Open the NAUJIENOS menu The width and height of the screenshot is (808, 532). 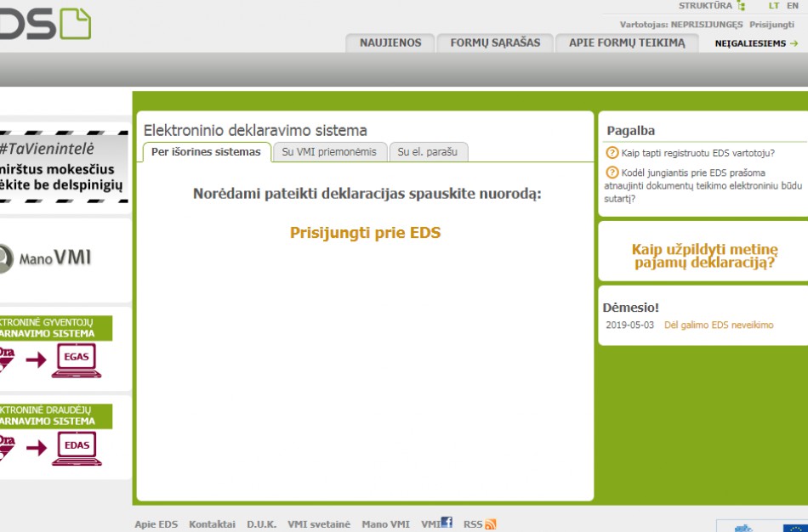click(x=390, y=42)
